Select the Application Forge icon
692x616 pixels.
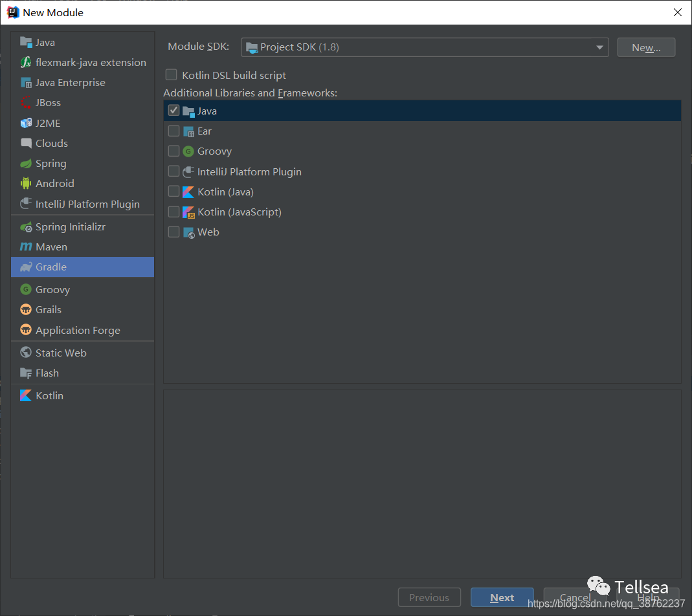point(26,330)
